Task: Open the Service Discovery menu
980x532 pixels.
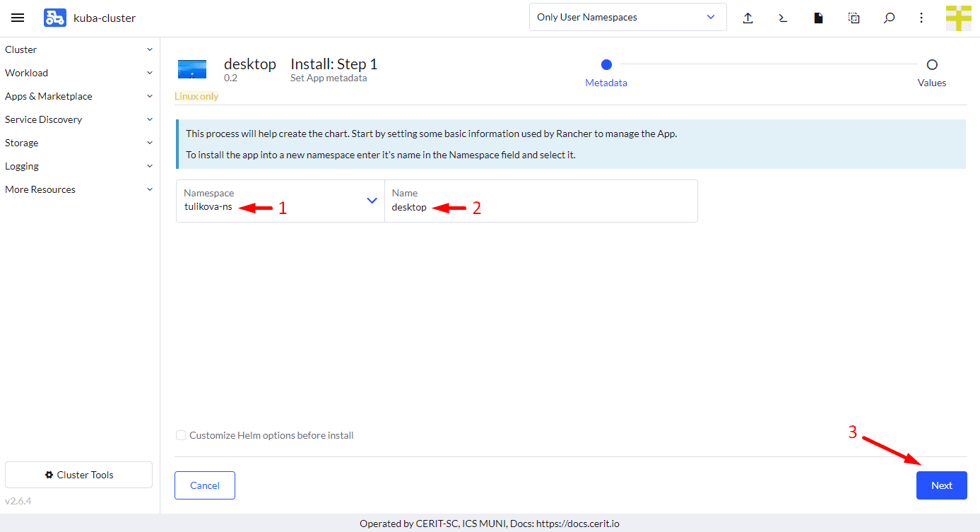Action: pyautogui.click(x=79, y=119)
